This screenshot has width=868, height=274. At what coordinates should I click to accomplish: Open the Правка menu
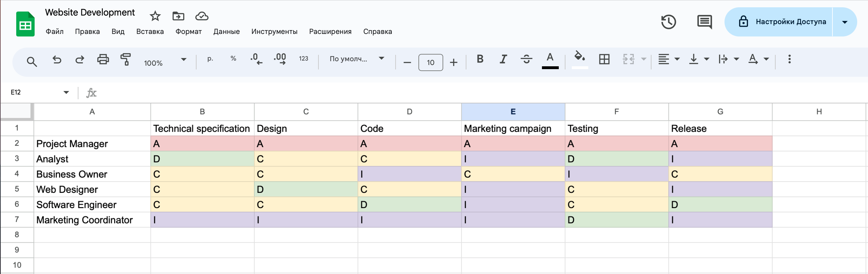tap(87, 31)
